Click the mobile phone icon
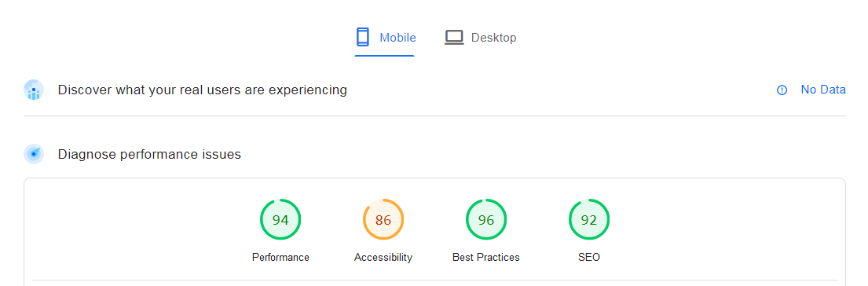Viewport: 868px width, 286px height. (363, 37)
